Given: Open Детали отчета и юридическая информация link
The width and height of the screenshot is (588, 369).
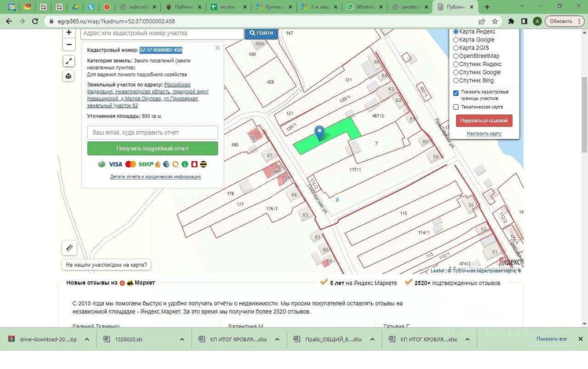Looking at the screenshot, I should pos(155,177).
